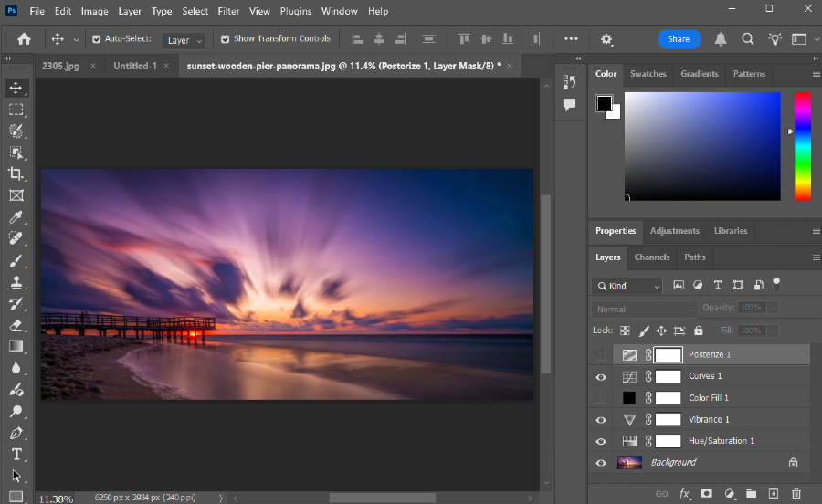
Task: Switch to the Channels tab
Action: click(652, 257)
